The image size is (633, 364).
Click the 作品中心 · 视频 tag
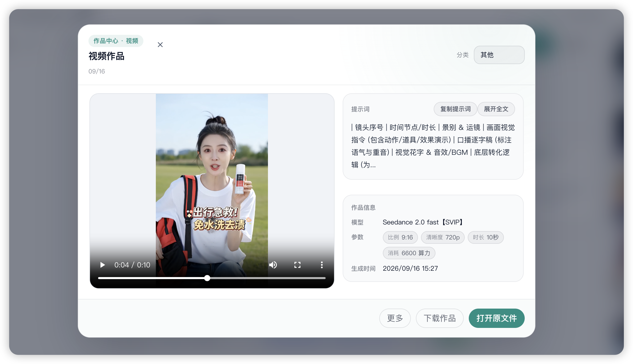[116, 41]
